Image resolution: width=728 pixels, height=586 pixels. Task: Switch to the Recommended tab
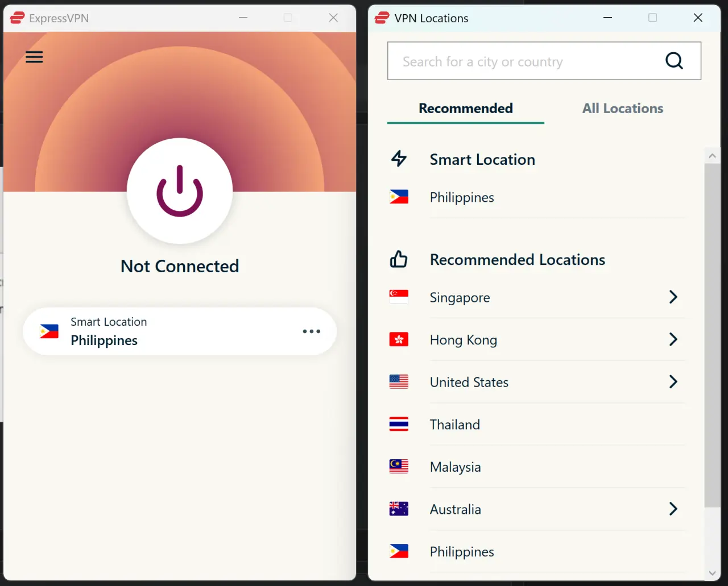point(466,109)
